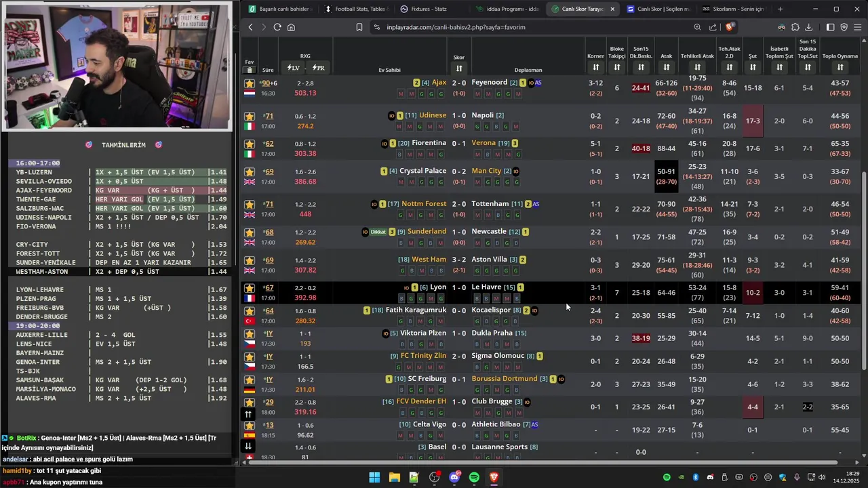This screenshot has width=868, height=488.
Task: Bookmark this page in the address bar
Action: (x=359, y=27)
